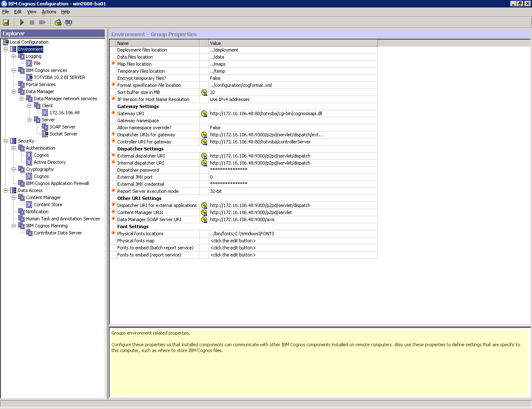Collapse the Client tree node
Screen dimensions: 532x409
[30, 106]
